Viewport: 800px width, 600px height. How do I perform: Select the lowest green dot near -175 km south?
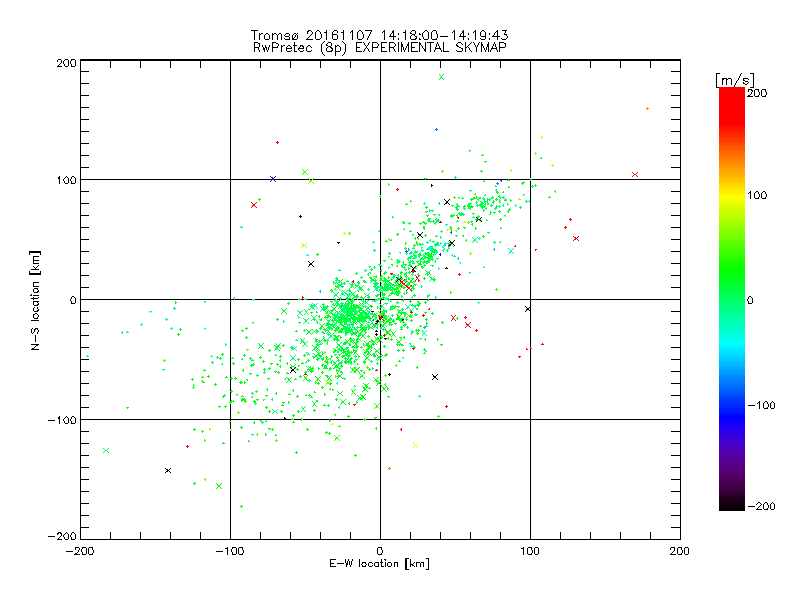coord(241,507)
